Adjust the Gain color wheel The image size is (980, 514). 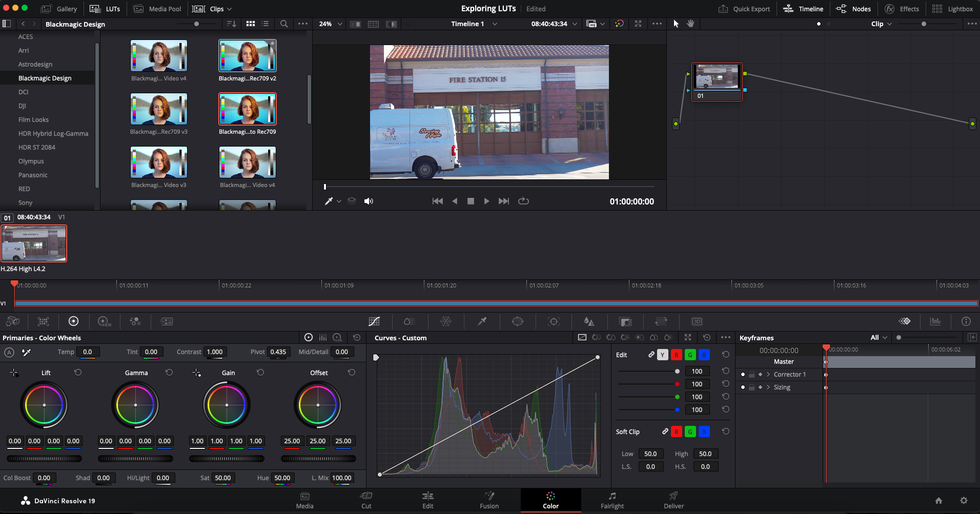(x=227, y=405)
